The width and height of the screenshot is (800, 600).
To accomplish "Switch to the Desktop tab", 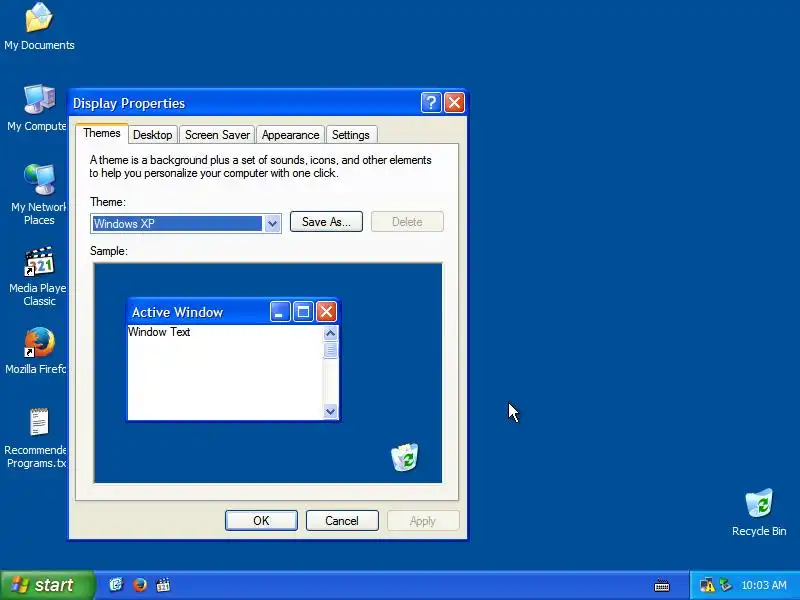I will coord(153,135).
